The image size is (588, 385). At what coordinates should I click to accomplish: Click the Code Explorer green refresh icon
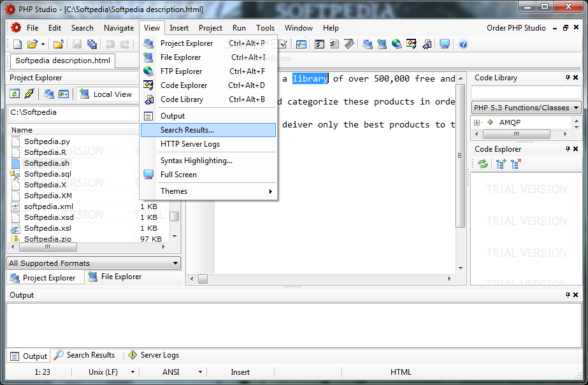(x=483, y=164)
